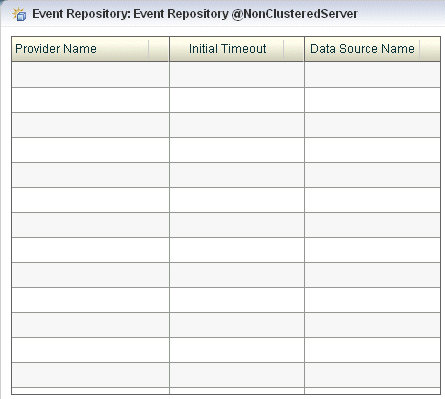Sort by Data Source Name column header

[x=362, y=49]
